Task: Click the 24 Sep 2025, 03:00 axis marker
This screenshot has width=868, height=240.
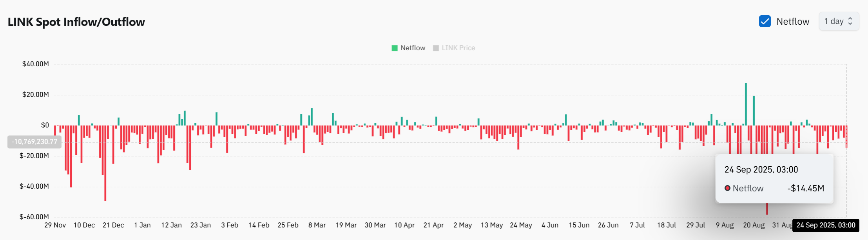Action: click(x=825, y=225)
